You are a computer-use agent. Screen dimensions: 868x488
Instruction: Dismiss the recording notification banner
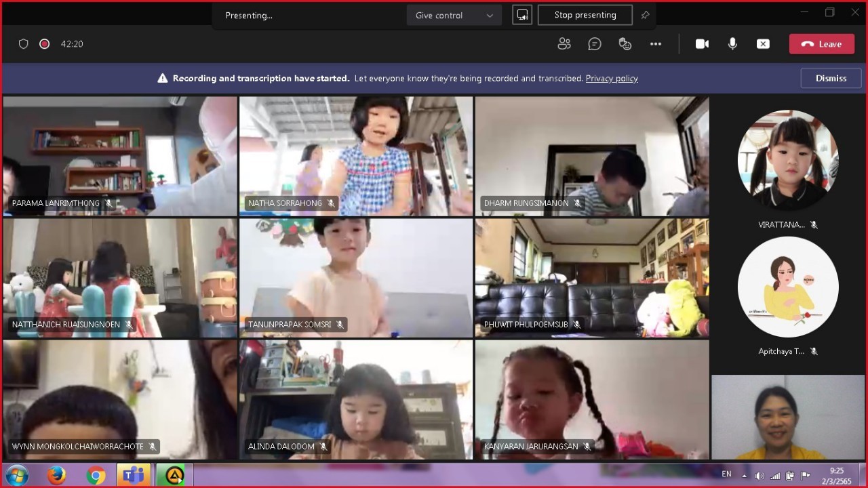(831, 78)
